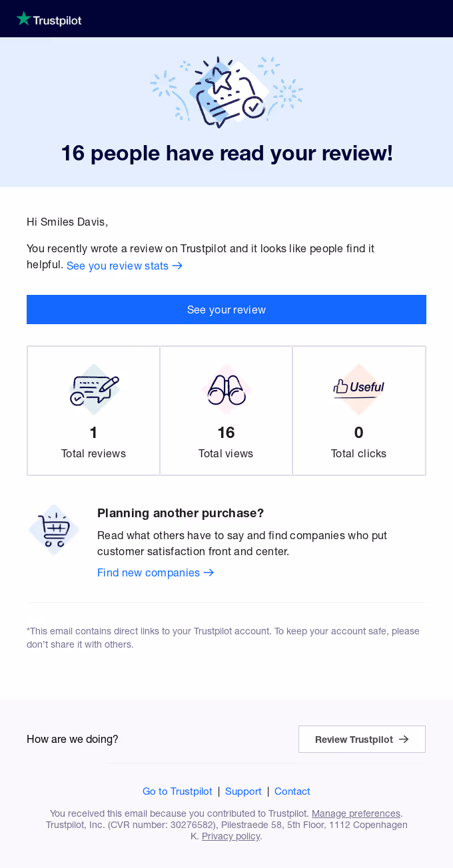This screenshot has height=868, width=453.
Task: View the Privacy policy
Action: tap(230, 835)
